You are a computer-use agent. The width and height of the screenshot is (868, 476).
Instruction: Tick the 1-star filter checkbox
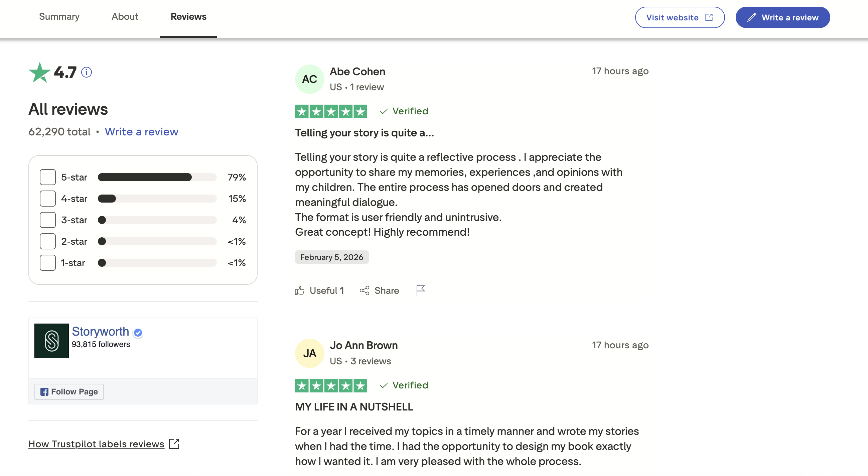[x=47, y=263]
